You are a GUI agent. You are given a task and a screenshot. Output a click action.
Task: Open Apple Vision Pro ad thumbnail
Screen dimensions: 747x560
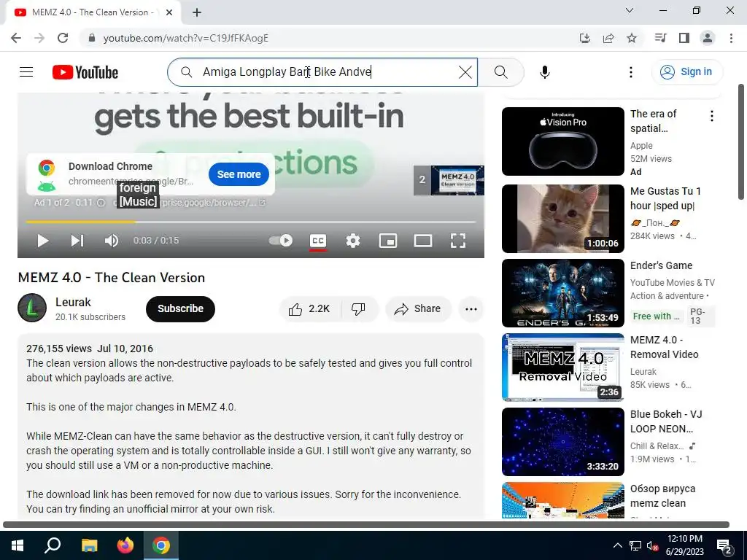pos(562,141)
